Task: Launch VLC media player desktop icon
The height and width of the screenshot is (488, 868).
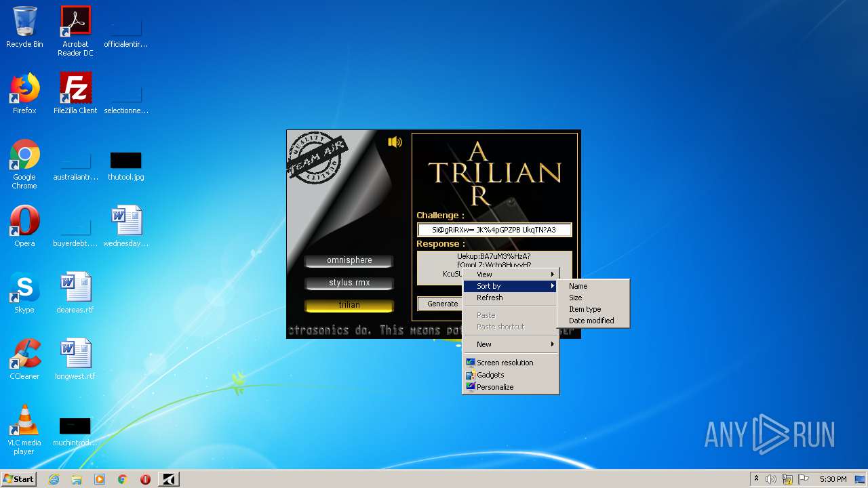Action: (24, 430)
